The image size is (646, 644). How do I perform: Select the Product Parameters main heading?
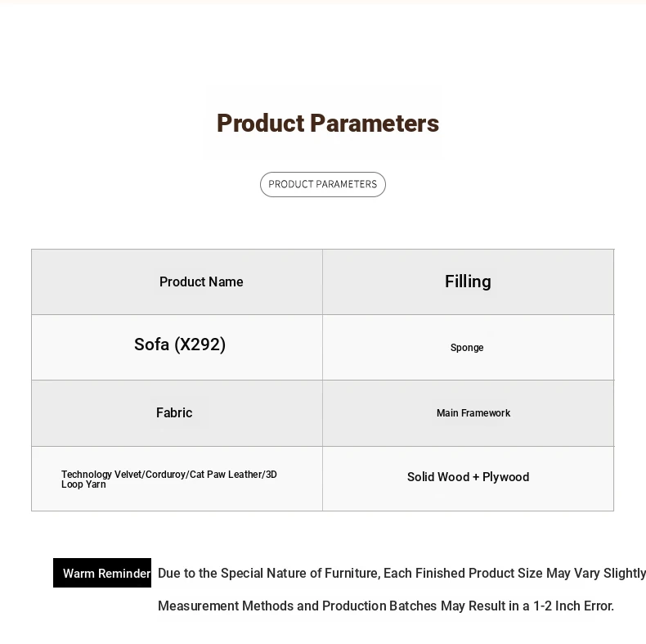coord(327,124)
